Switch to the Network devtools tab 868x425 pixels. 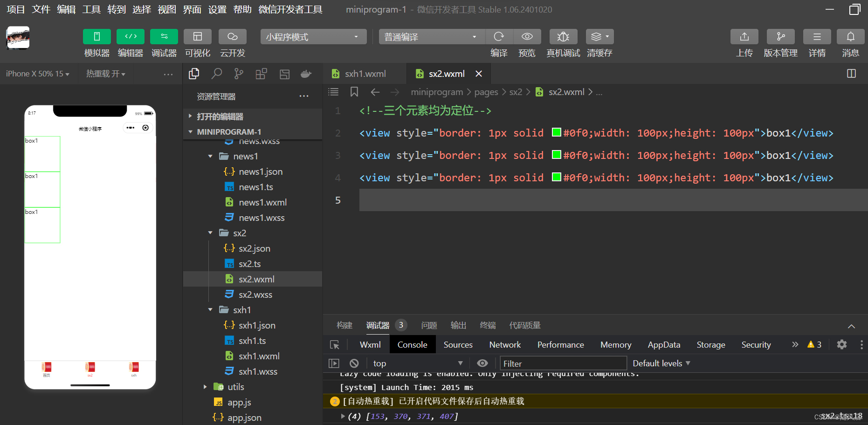pyautogui.click(x=505, y=345)
